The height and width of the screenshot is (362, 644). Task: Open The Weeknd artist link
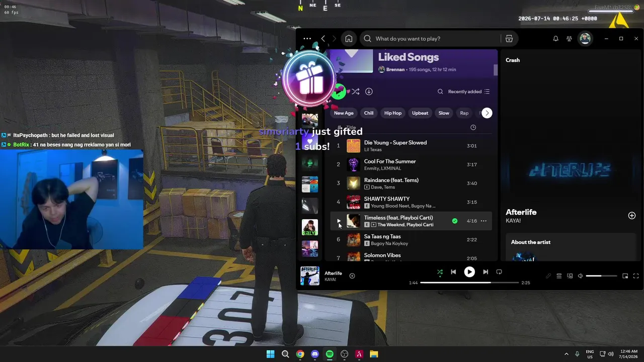[x=390, y=225]
